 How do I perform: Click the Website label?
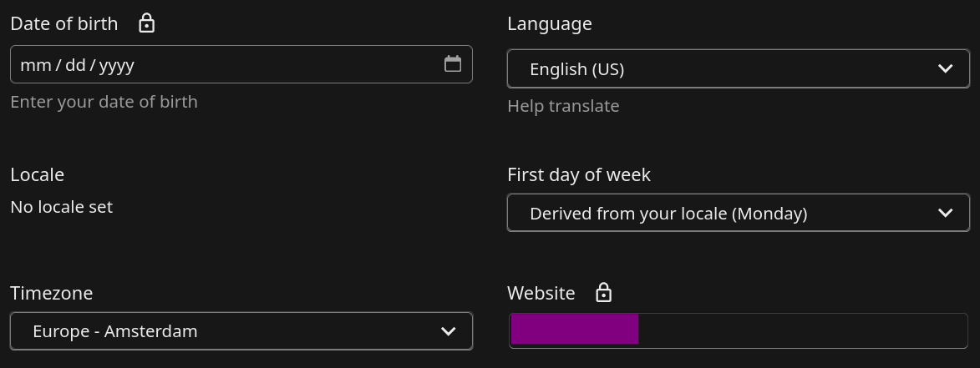coord(541,293)
